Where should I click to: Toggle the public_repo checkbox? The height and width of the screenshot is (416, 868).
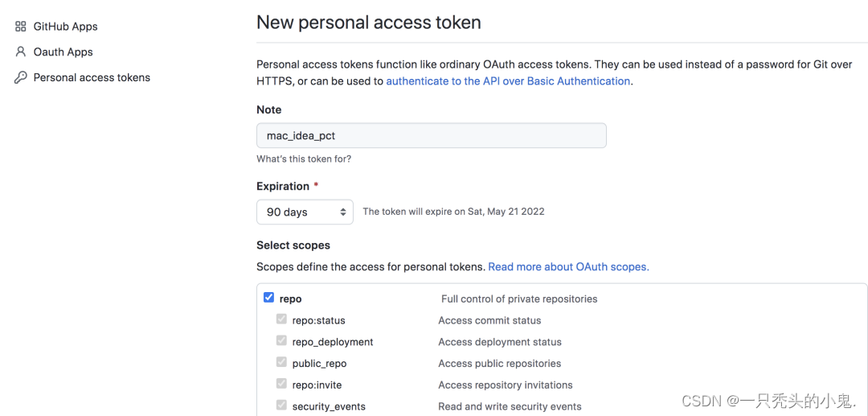[282, 362]
